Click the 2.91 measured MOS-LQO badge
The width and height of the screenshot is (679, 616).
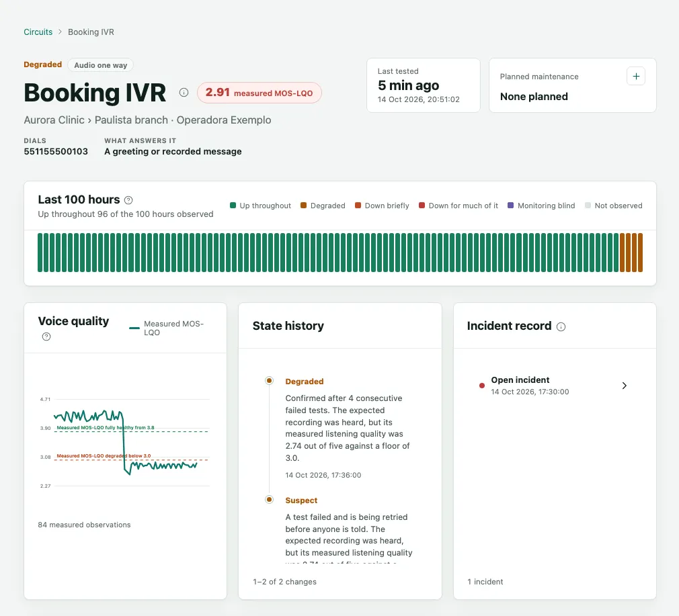(x=259, y=93)
